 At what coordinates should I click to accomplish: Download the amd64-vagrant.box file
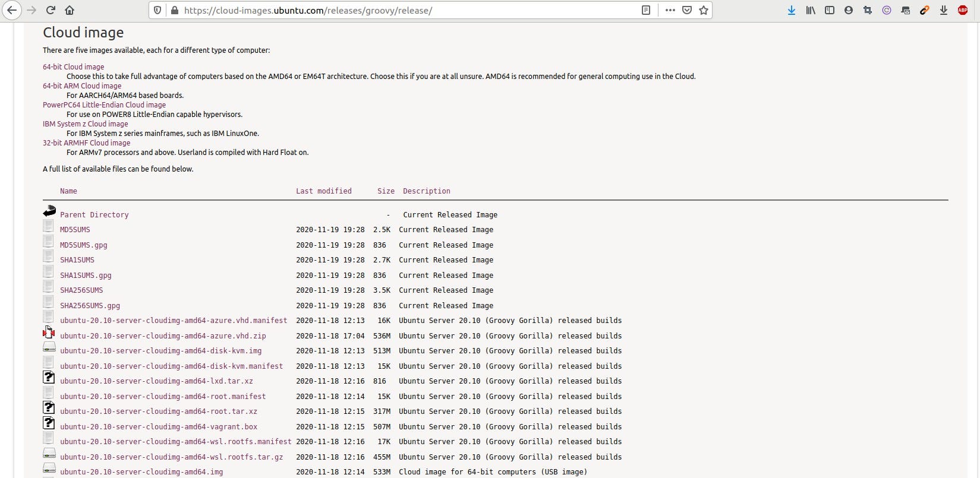point(159,427)
